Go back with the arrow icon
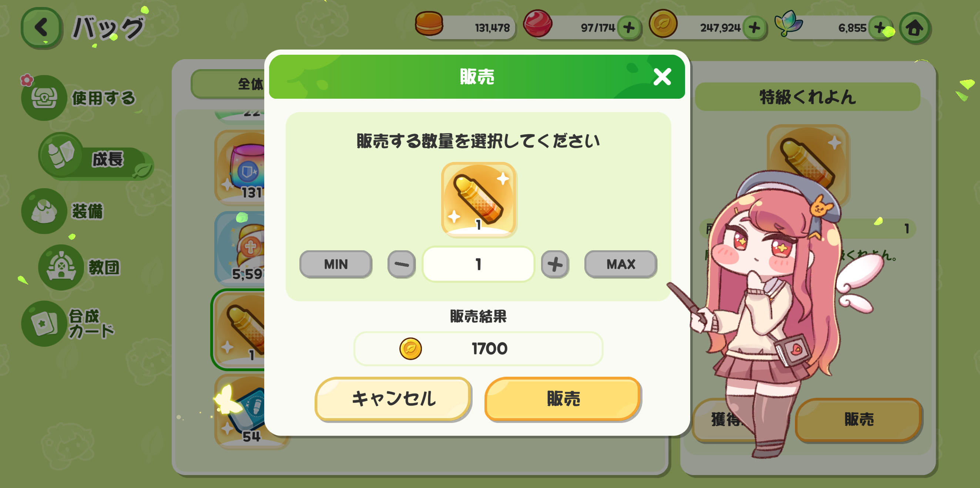Viewport: 980px width, 488px height. pos(41,27)
